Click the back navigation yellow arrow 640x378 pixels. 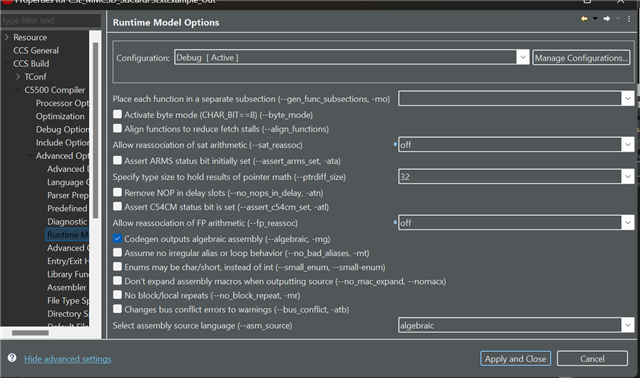[x=584, y=19]
